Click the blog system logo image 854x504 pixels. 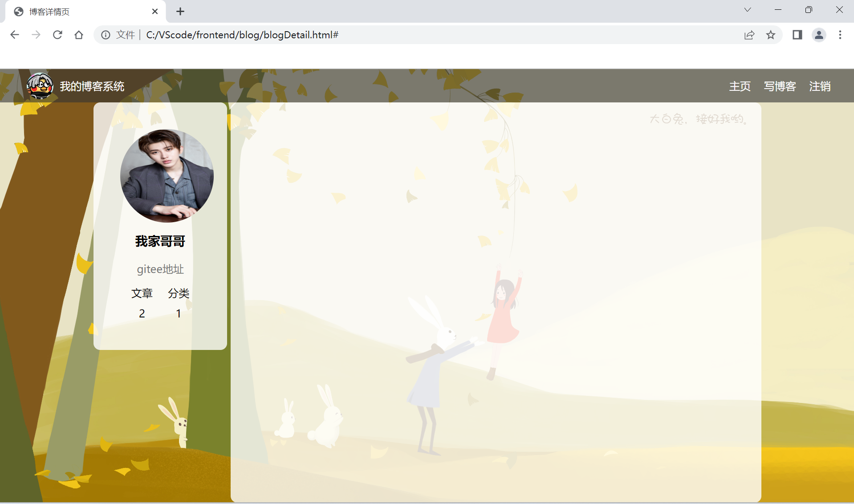(40, 85)
